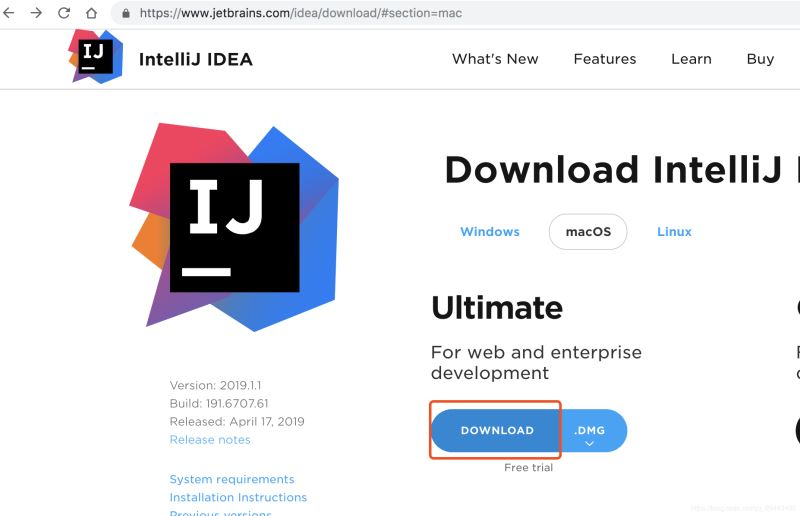This screenshot has width=800, height=516.
Task: Go forward with the browser forward arrow
Action: 36,12
